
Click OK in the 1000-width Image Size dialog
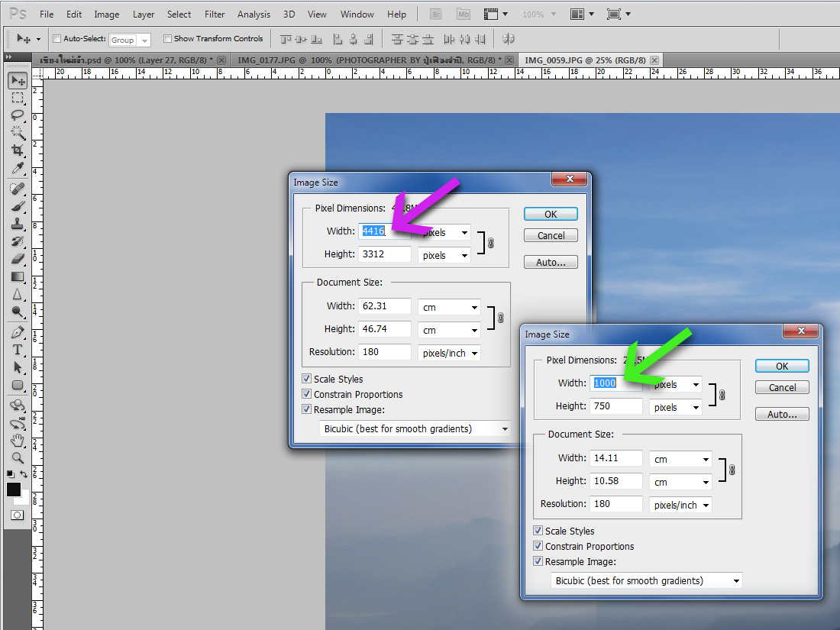782,367
